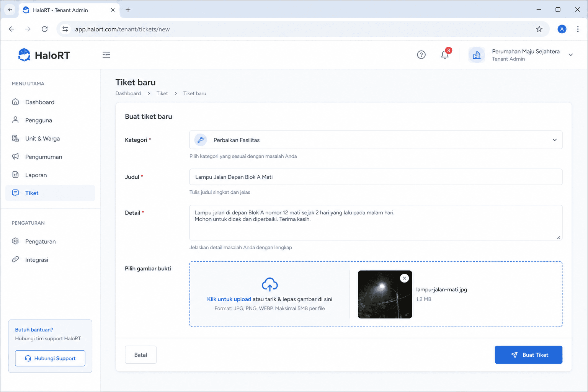
Task: Select the HaloRT - Tenant Admin tab
Action: (x=69, y=10)
